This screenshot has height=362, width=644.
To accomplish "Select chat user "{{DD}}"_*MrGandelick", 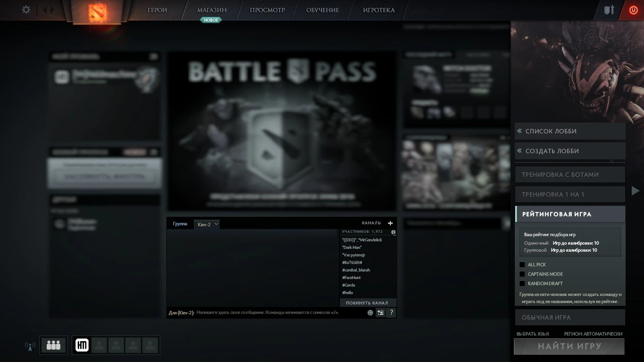I will pos(362,240).
